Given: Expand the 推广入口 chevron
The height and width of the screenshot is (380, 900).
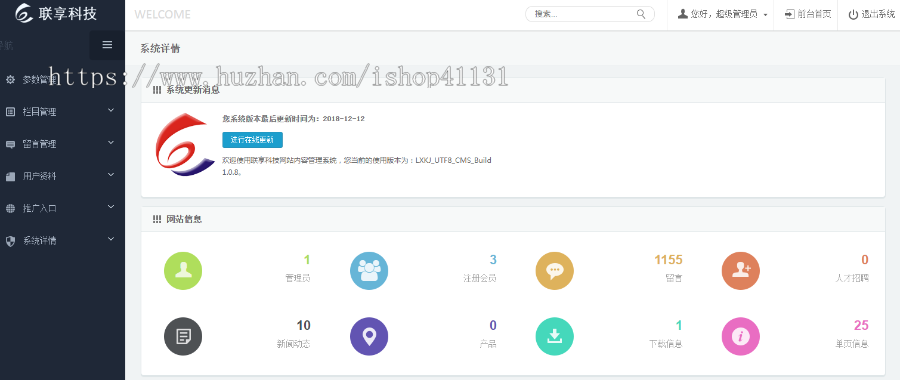Looking at the screenshot, I should [x=111, y=207].
